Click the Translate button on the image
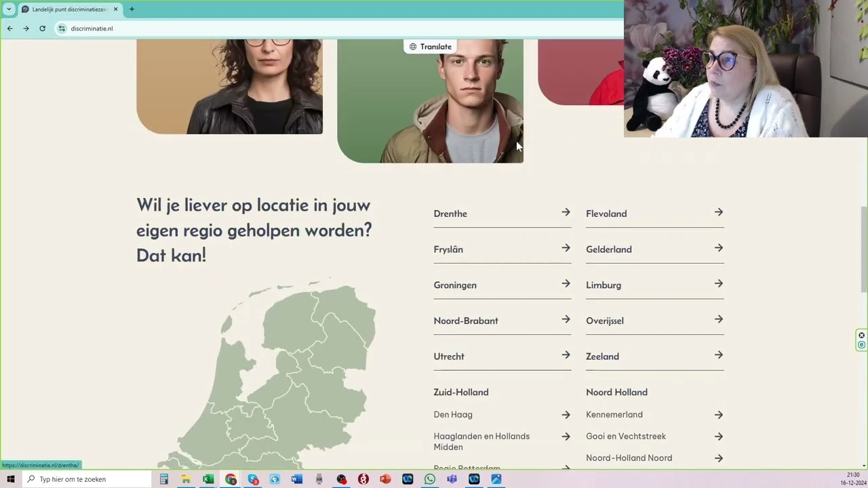Viewport: 868px width, 488px height. click(x=430, y=47)
